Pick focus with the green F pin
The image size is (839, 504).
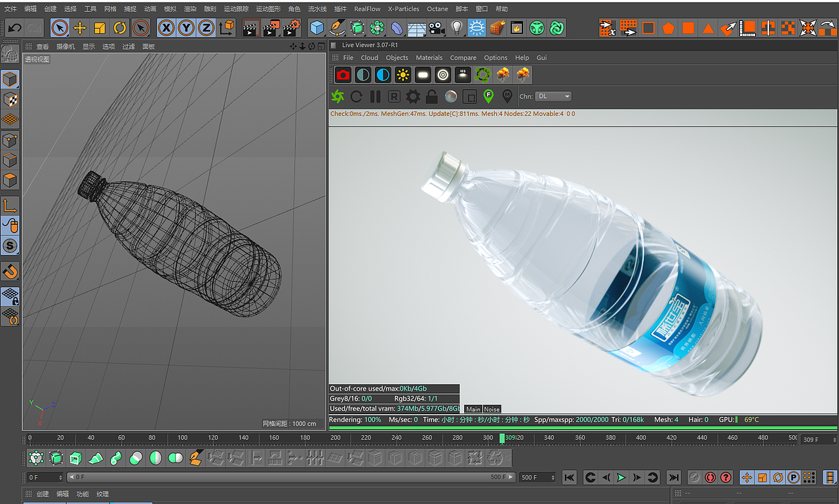488,96
